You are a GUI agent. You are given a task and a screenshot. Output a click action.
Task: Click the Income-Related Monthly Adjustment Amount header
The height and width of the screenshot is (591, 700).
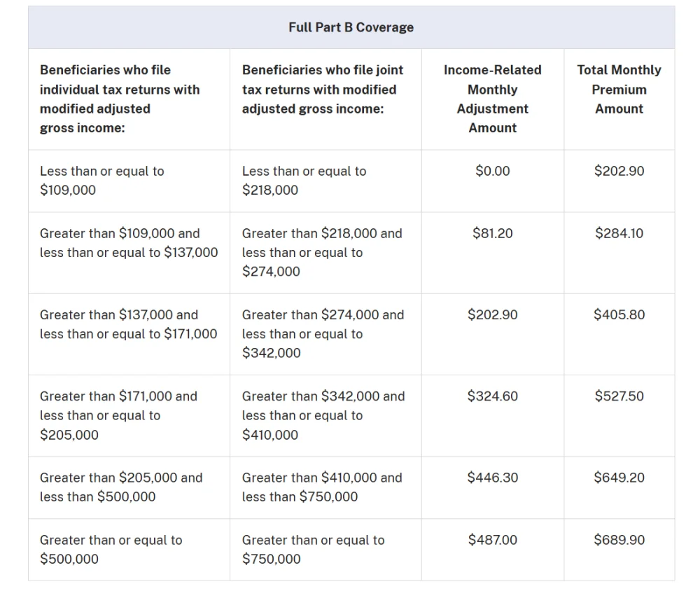pos(492,99)
